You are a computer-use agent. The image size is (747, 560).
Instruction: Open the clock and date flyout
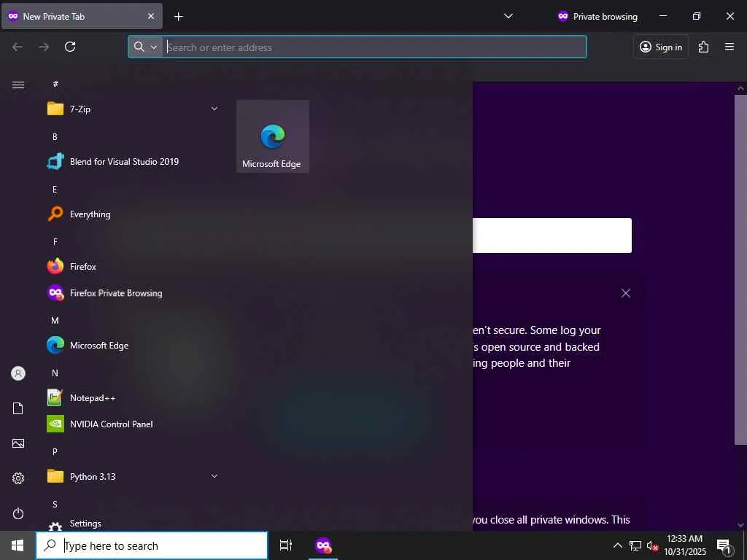(x=685, y=545)
